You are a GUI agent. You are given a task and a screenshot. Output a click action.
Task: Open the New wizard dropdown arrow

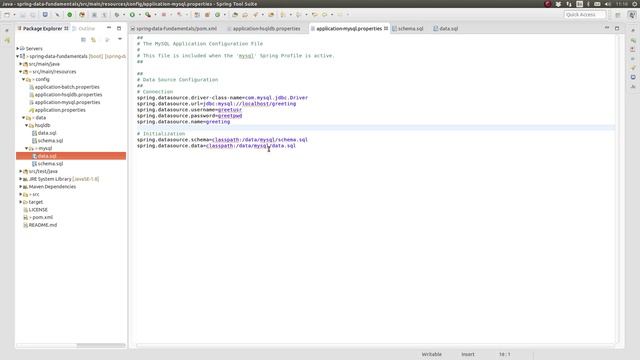14,15
